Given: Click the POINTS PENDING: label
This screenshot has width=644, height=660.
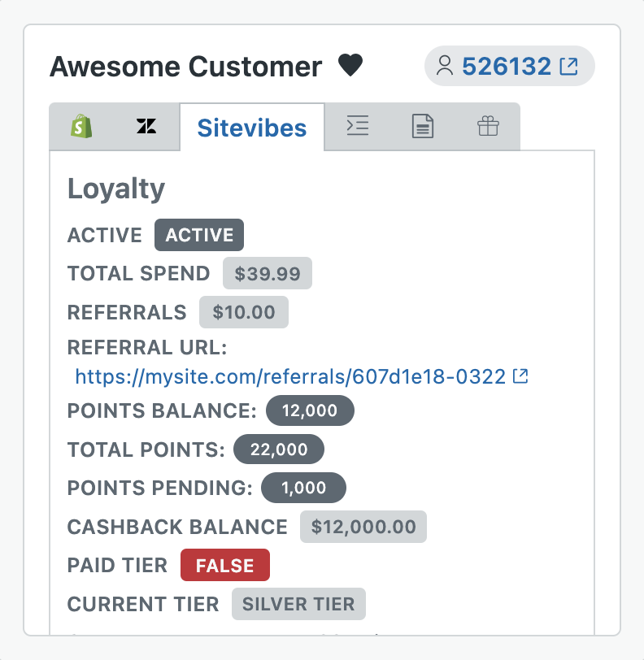Looking at the screenshot, I should [x=160, y=488].
